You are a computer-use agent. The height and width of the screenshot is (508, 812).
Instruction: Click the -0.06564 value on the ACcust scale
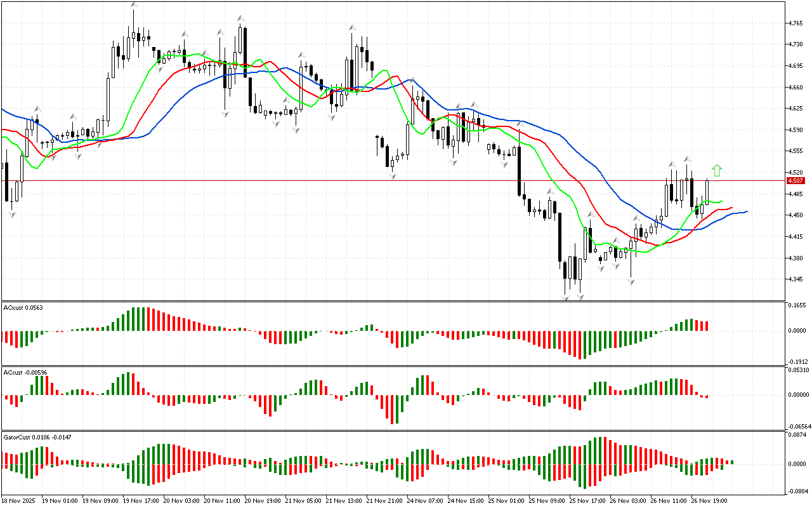click(798, 426)
